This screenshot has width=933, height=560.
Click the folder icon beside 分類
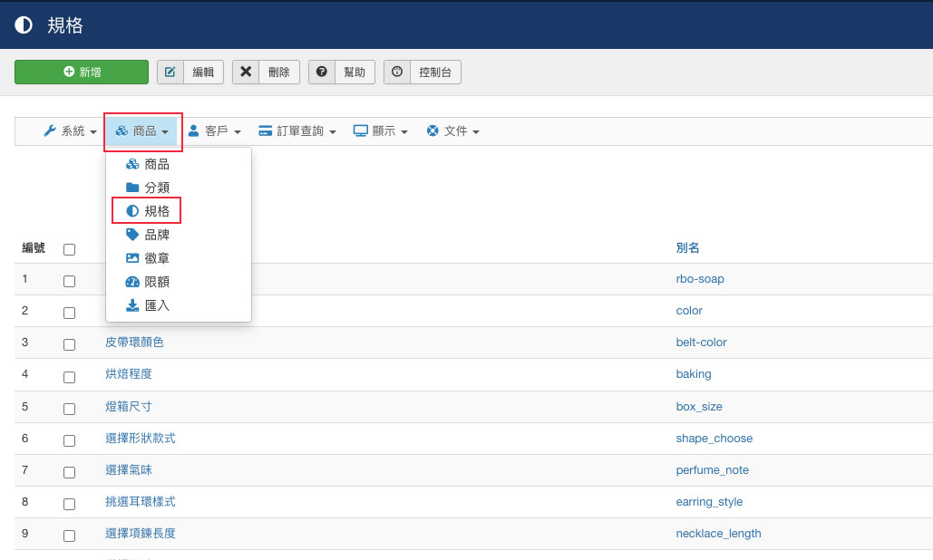[x=132, y=188]
